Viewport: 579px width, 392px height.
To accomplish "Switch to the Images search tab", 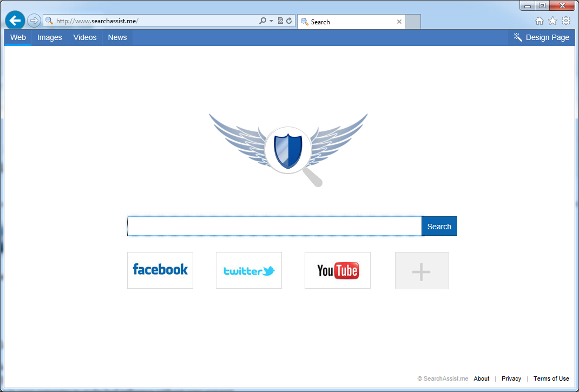I will pyautogui.click(x=49, y=37).
